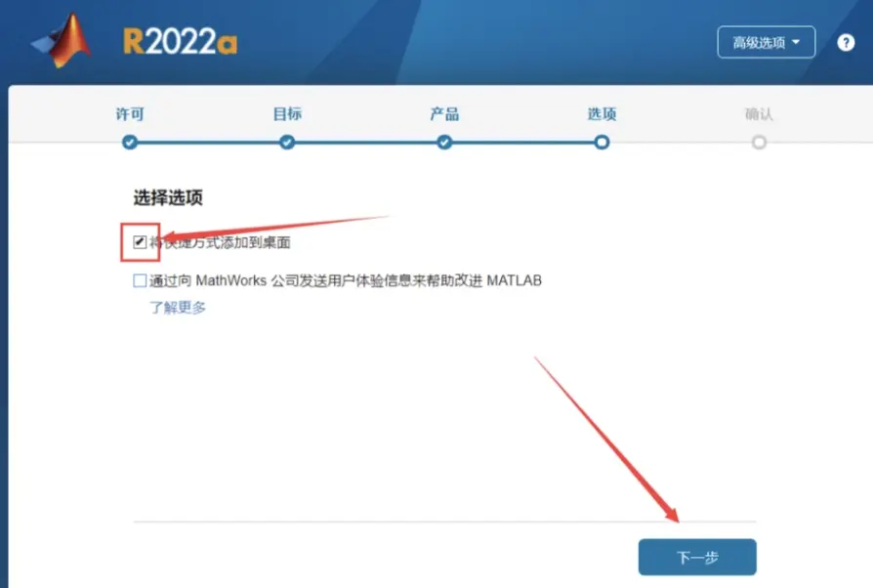The image size is (873, 588).
Task: Open the help question mark icon
Action: pyautogui.click(x=846, y=42)
